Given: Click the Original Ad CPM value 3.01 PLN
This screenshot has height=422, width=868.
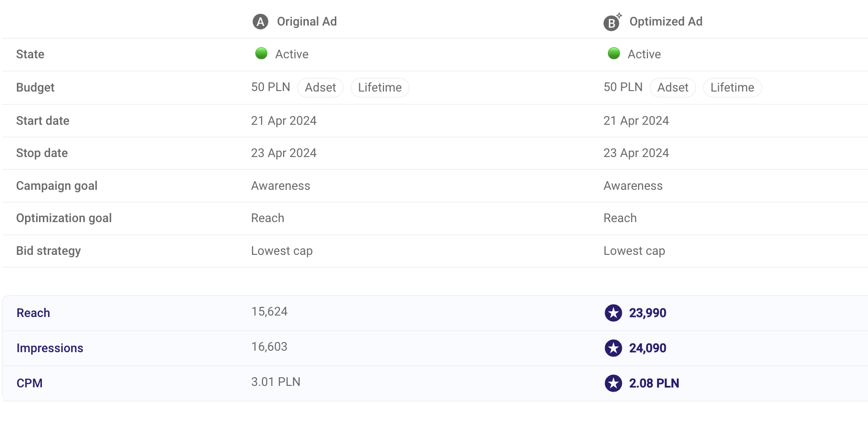Looking at the screenshot, I should click(x=276, y=382).
